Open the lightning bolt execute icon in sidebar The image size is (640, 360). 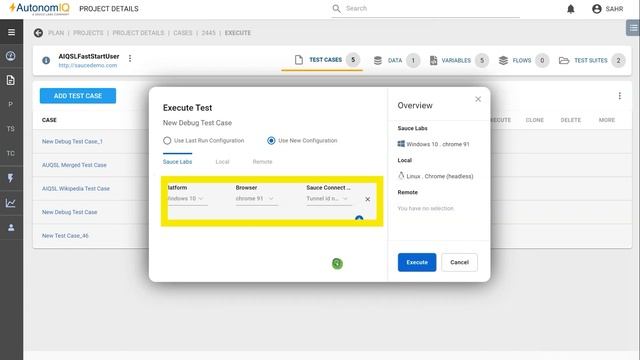pos(11,178)
